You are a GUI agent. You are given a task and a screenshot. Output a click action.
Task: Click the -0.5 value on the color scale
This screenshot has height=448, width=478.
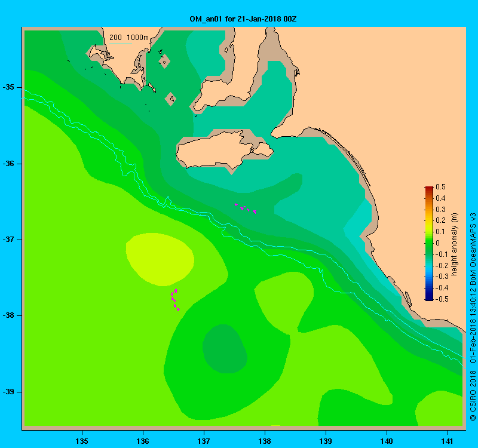442,299
